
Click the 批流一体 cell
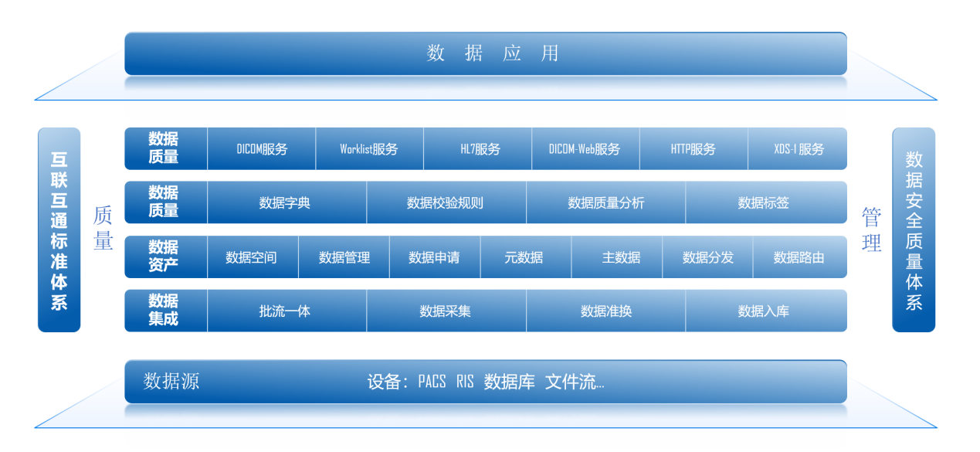click(x=287, y=311)
